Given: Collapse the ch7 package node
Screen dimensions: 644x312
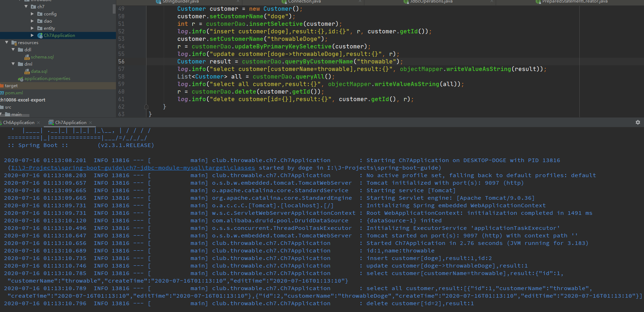Looking at the screenshot, I should coord(26,7).
